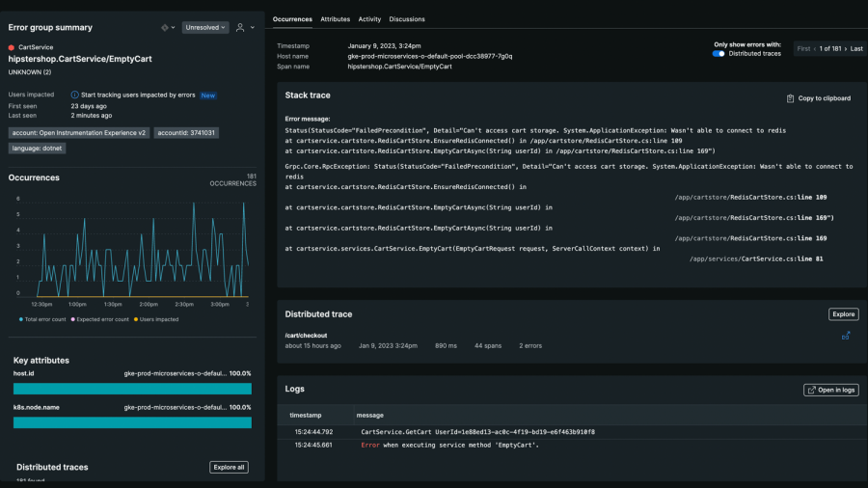Open the diamond priority icon menu

[x=165, y=28]
